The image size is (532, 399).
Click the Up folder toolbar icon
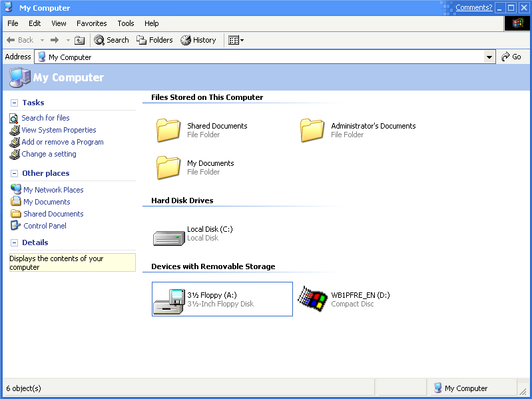point(80,40)
